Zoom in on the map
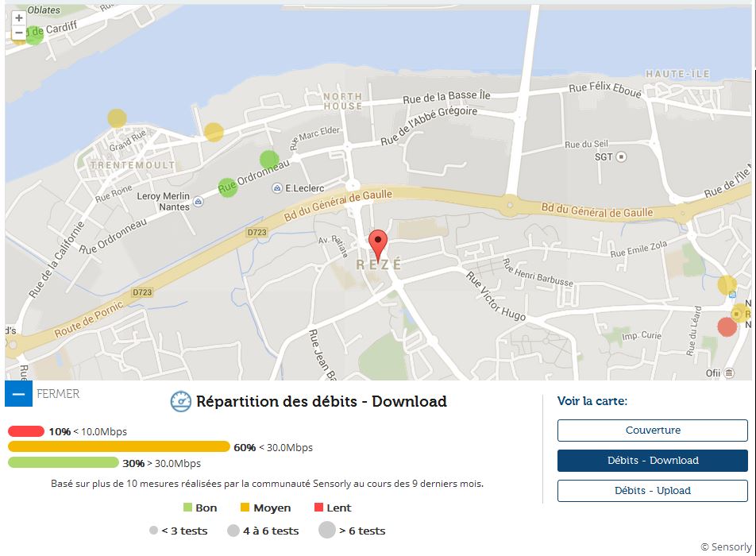Image resolution: width=756 pixels, height=556 pixels. (x=19, y=17)
